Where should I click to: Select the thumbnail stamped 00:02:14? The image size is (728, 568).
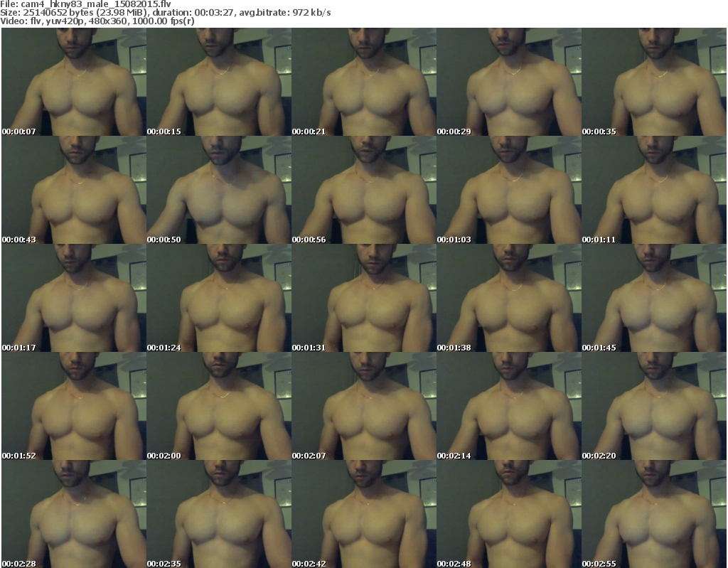pos(509,406)
